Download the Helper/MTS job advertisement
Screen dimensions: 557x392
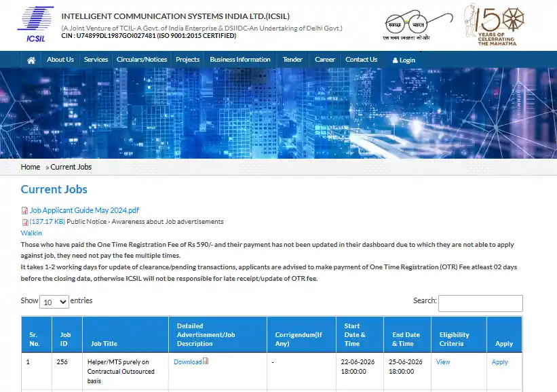tap(187, 361)
